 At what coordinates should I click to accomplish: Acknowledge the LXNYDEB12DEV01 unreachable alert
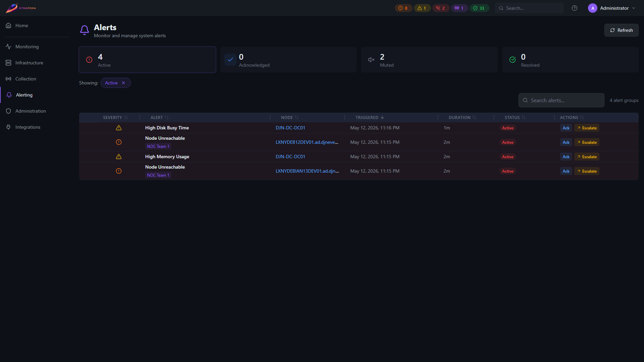click(566, 142)
